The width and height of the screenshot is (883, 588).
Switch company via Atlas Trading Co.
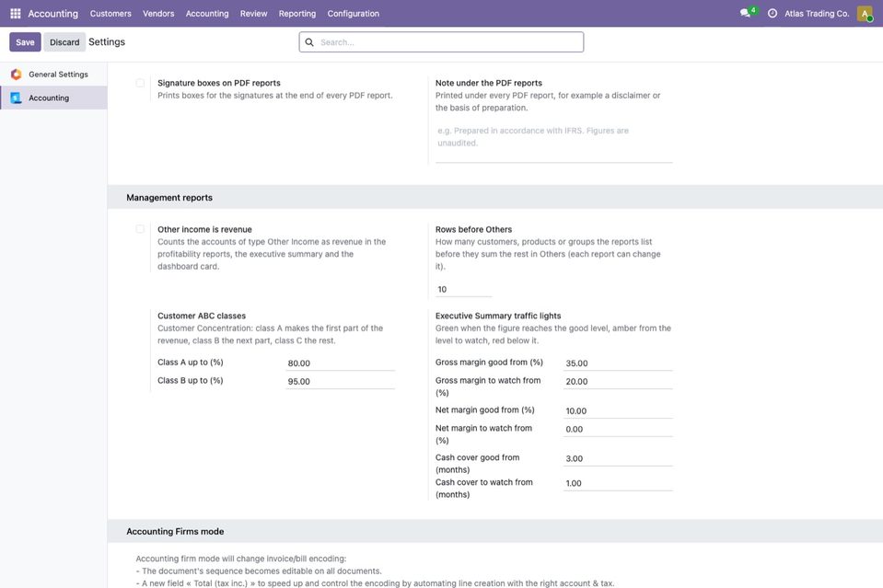tap(817, 14)
